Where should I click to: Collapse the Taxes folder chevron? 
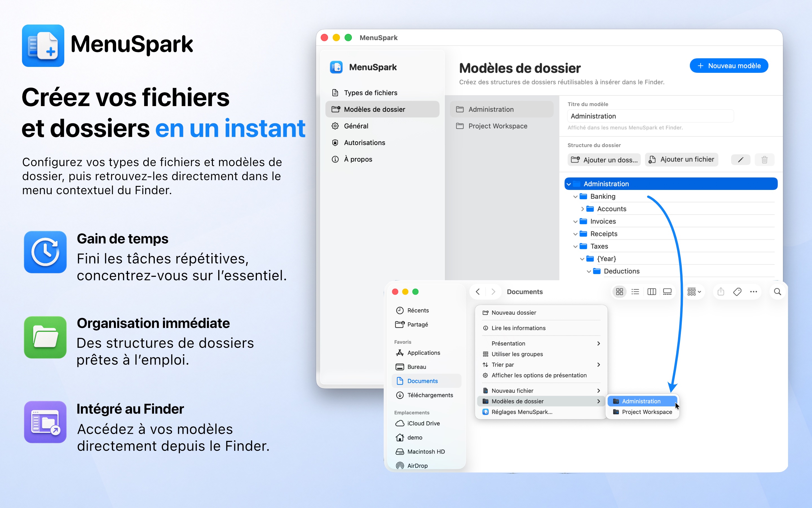(x=575, y=246)
